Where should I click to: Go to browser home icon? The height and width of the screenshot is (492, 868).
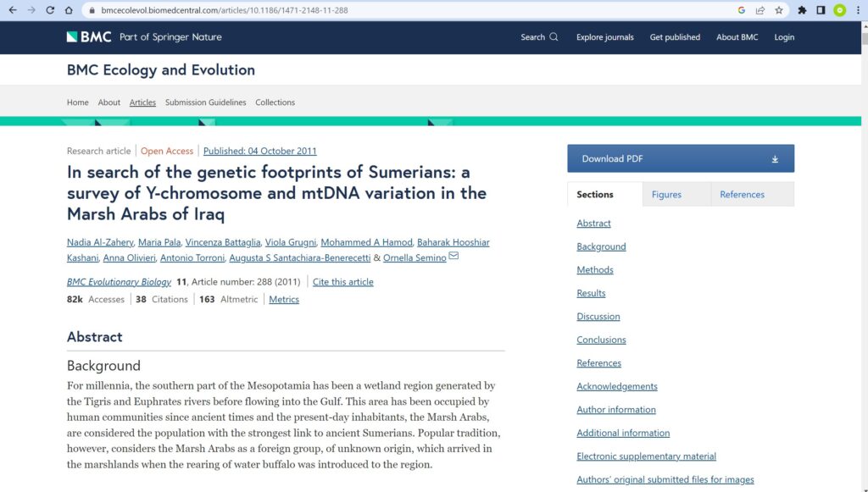[x=69, y=10]
